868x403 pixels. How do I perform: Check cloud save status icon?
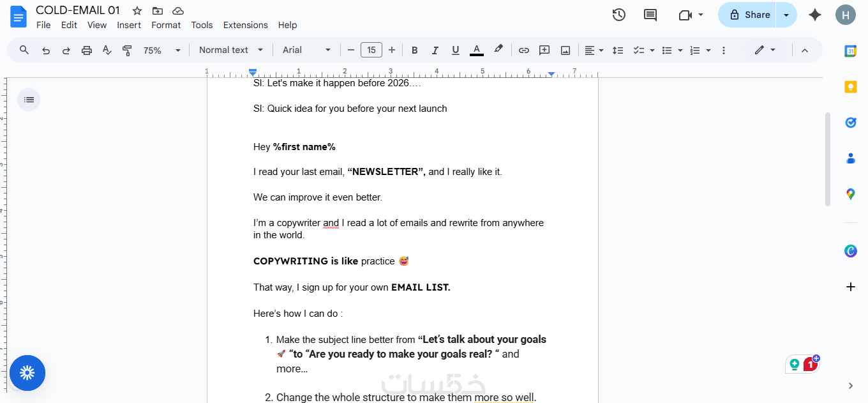pyautogui.click(x=178, y=11)
